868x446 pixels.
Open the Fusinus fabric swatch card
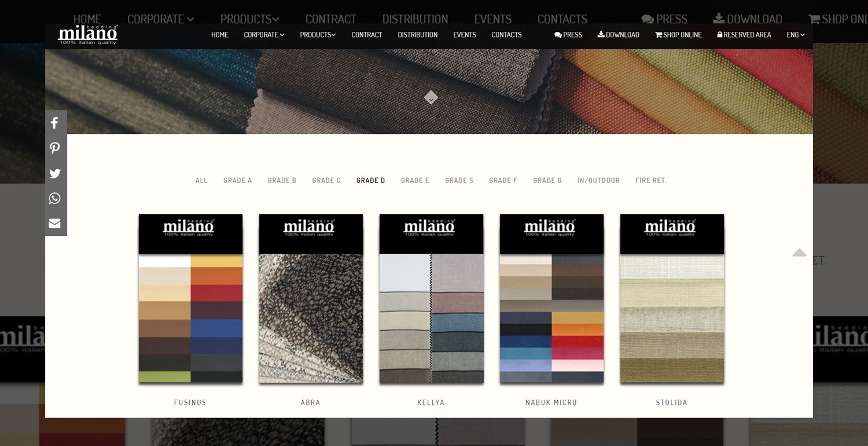point(190,298)
